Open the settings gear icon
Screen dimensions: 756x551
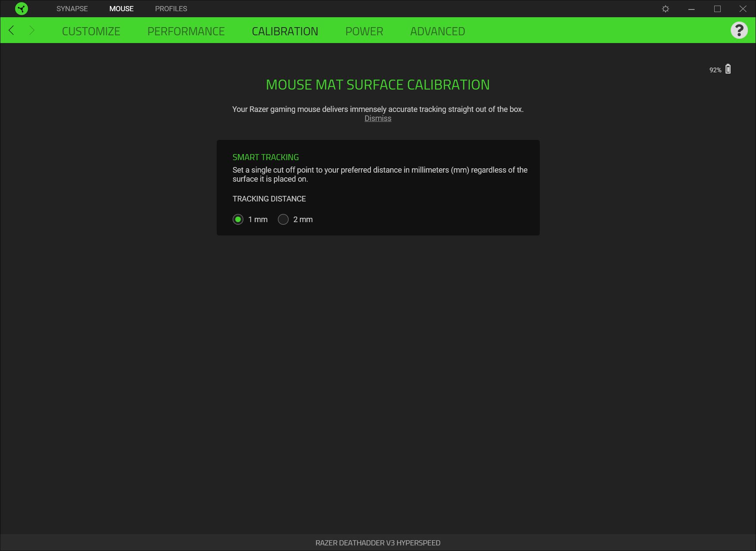click(666, 9)
